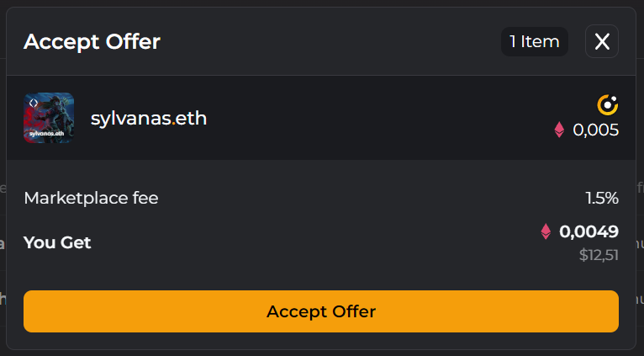Click the yellow marketplace logo icon
This screenshot has height=356, width=644.
click(608, 105)
